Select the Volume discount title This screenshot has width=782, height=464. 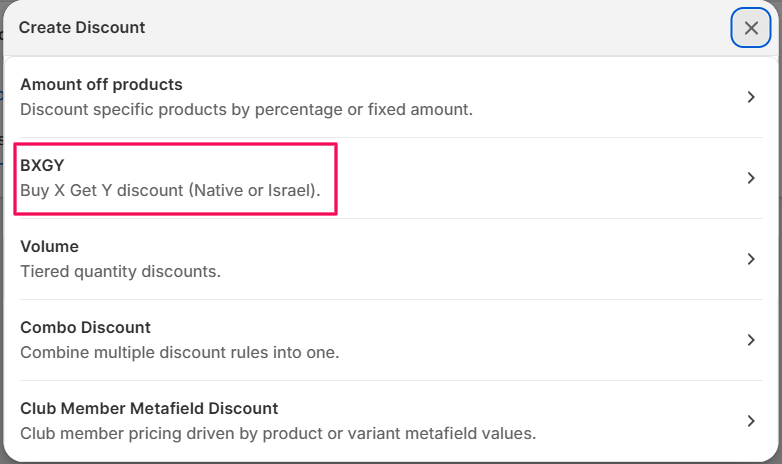[x=49, y=247]
